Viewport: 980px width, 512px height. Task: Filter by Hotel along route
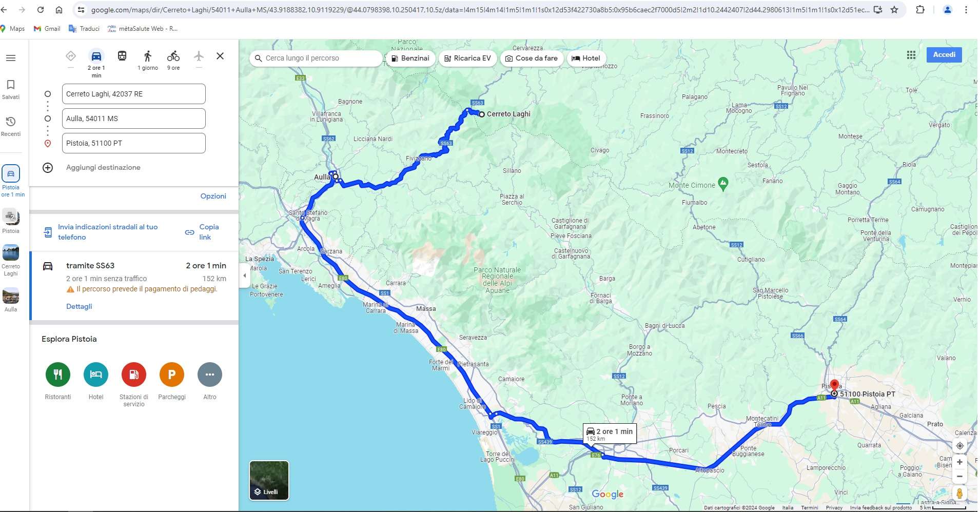(586, 58)
